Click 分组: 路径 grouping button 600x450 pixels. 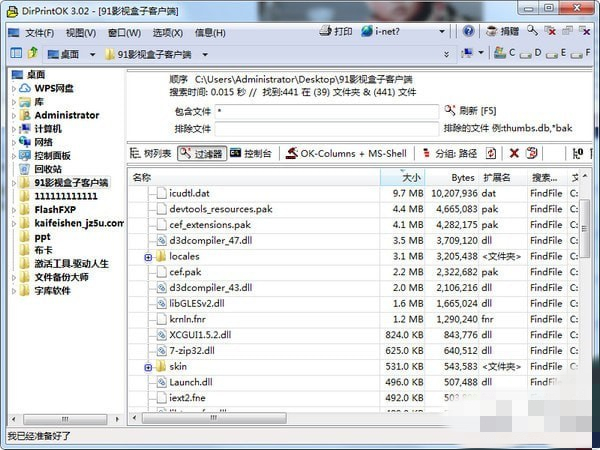click(449, 153)
